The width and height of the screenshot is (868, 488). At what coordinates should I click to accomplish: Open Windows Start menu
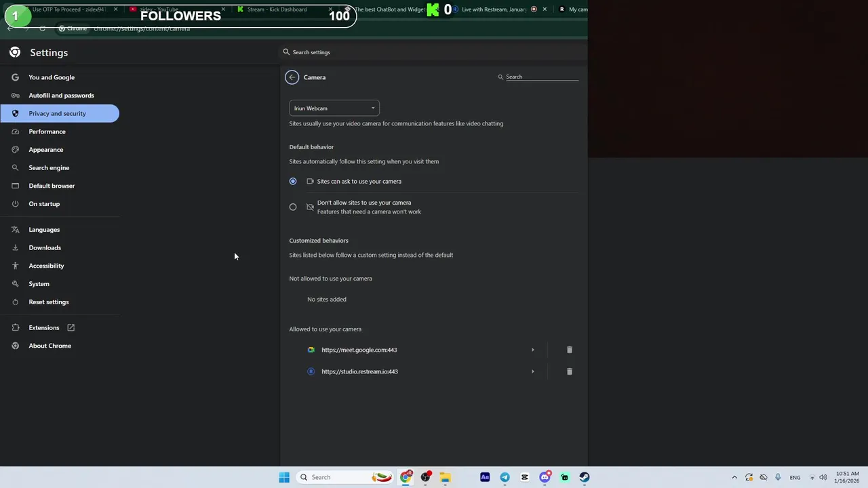point(284,477)
